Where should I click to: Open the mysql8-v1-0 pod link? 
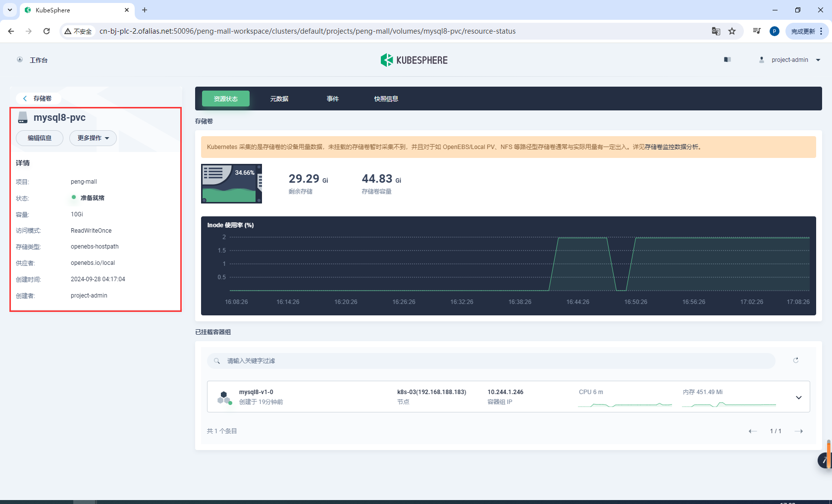(x=256, y=392)
